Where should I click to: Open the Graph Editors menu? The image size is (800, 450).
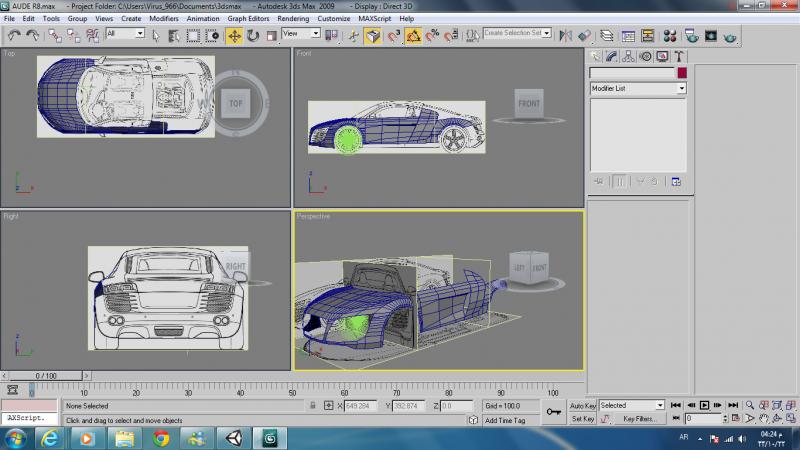click(248, 18)
